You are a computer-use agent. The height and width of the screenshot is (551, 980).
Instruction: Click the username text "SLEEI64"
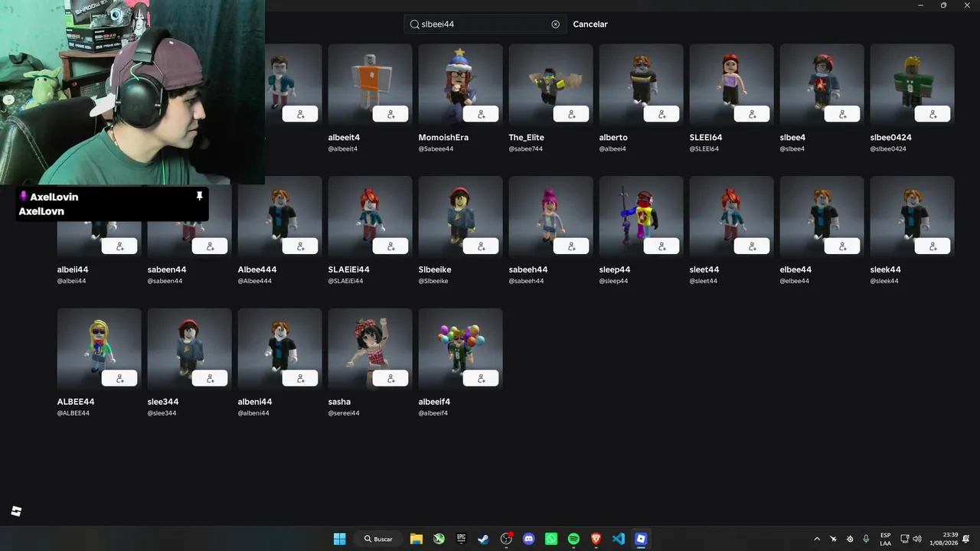(706, 138)
